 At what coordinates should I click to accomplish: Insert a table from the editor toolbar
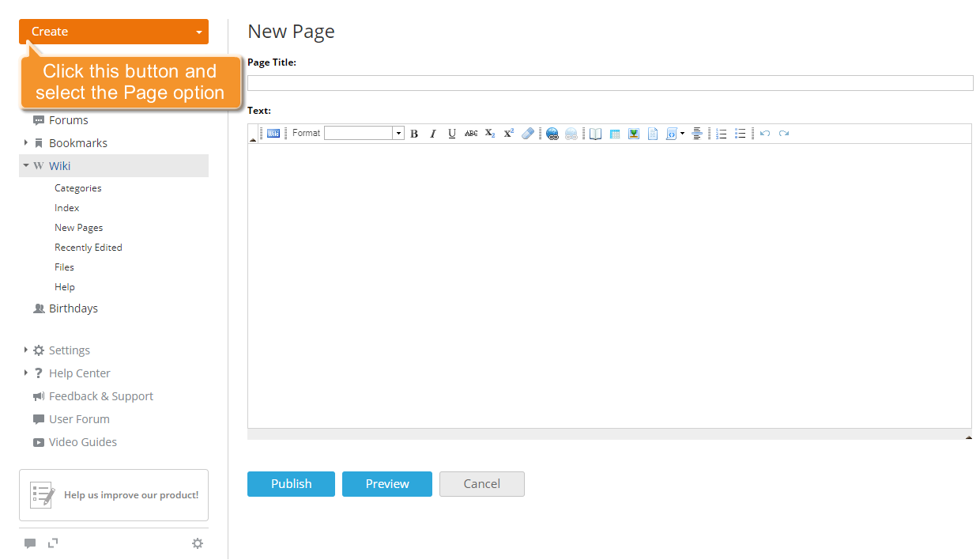click(615, 134)
